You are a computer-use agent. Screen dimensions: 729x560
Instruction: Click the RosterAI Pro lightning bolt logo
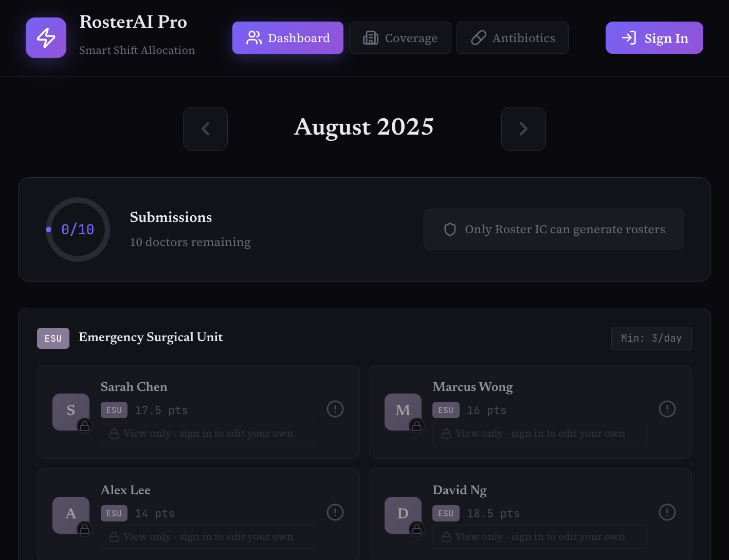coord(46,38)
